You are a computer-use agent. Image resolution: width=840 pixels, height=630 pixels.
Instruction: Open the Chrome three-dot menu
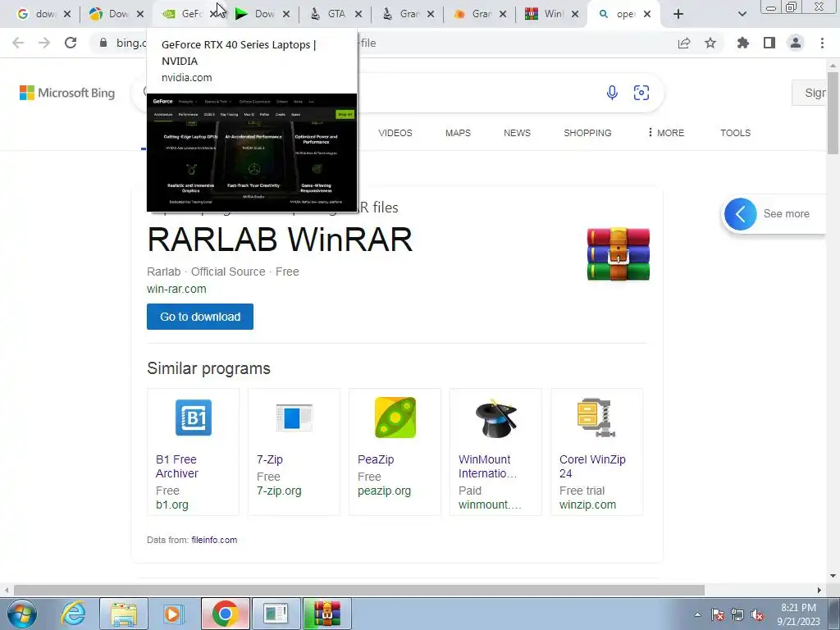pos(822,43)
